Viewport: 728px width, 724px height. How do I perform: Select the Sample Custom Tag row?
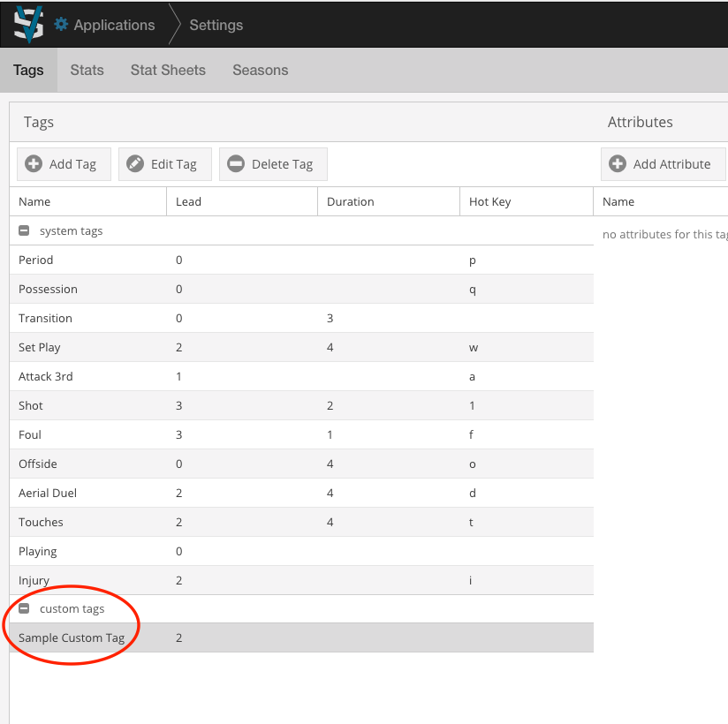(x=72, y=638)
